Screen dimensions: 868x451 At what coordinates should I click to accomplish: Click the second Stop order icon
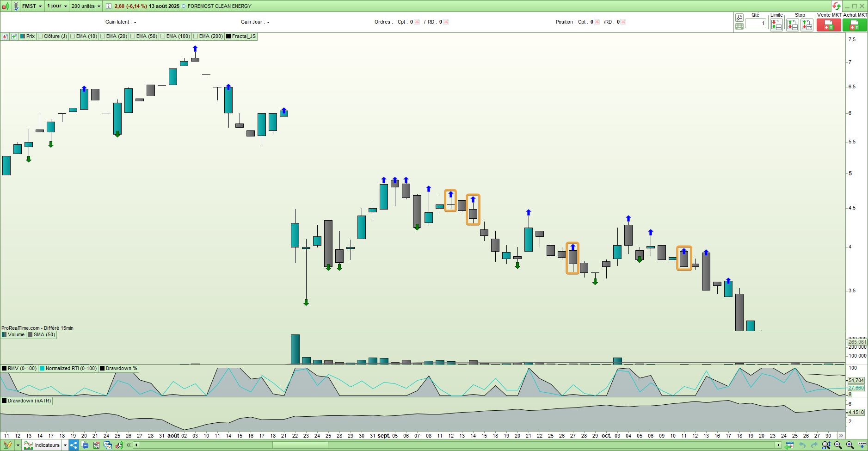[x=807, y=25]
